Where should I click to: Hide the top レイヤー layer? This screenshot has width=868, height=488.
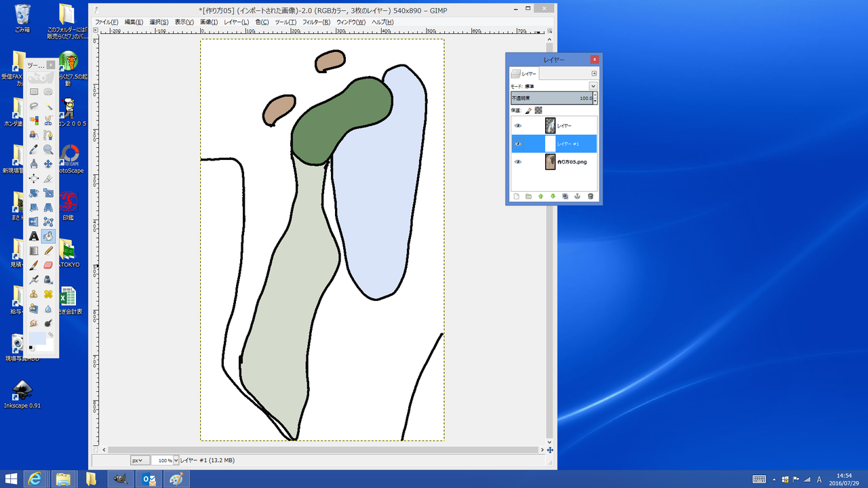pyautogui.click(x=518, y=126)
